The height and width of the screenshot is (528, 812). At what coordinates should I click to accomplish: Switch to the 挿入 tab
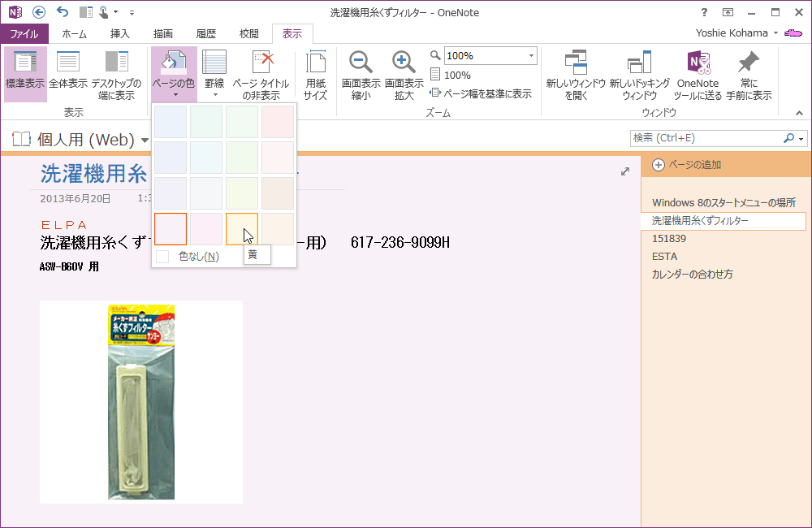tap(119, 33)
